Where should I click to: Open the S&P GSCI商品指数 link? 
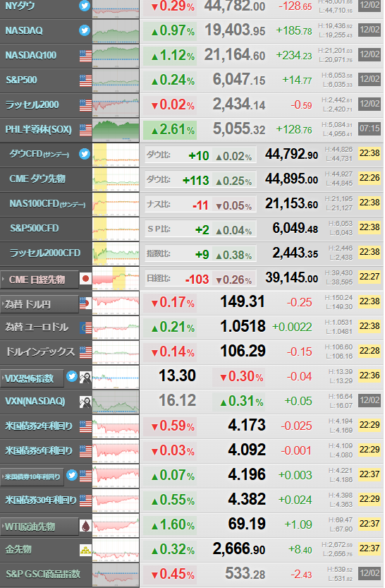point(43,574)
